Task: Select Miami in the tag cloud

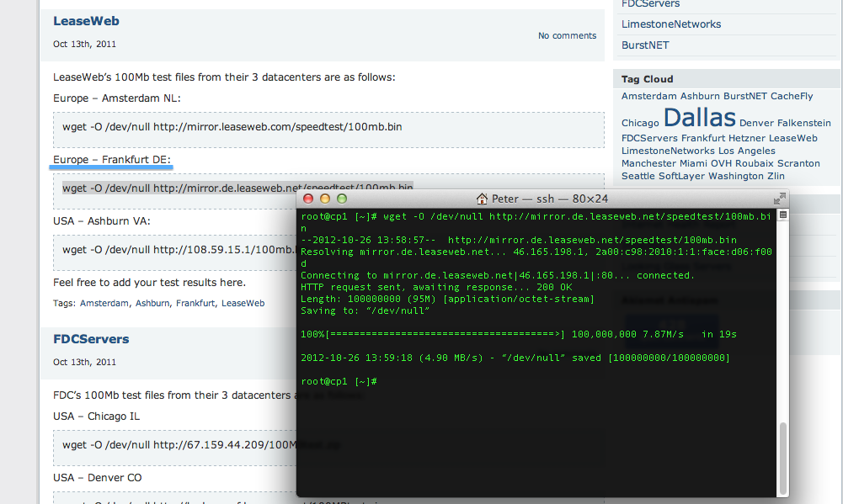Action: (693, 163)
